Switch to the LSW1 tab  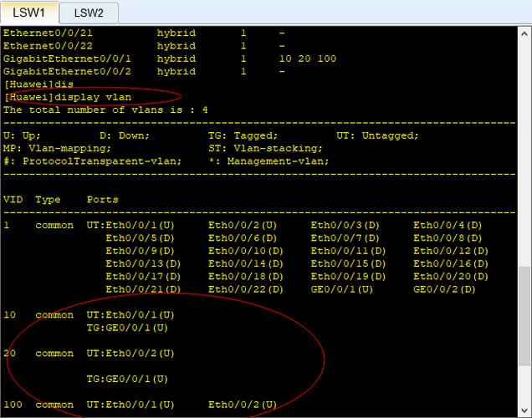coord(29,13)
